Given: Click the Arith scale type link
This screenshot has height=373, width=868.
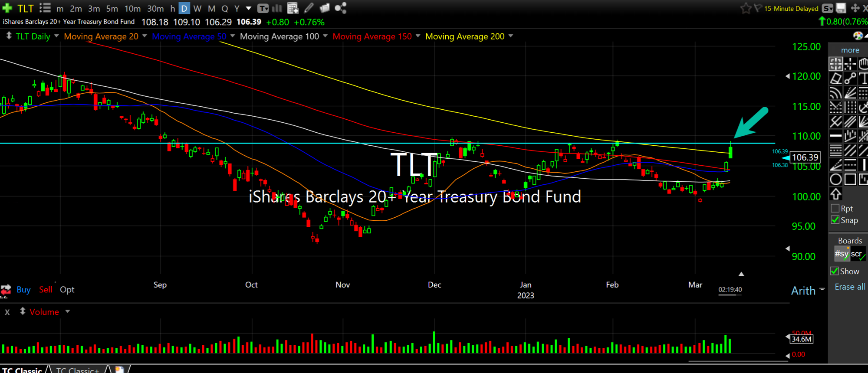Looking at the screenshot, I should (x=803, y=291).
